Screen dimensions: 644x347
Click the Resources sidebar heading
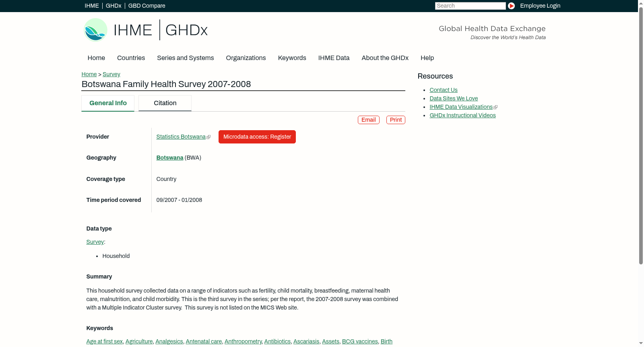pos(435,76)
